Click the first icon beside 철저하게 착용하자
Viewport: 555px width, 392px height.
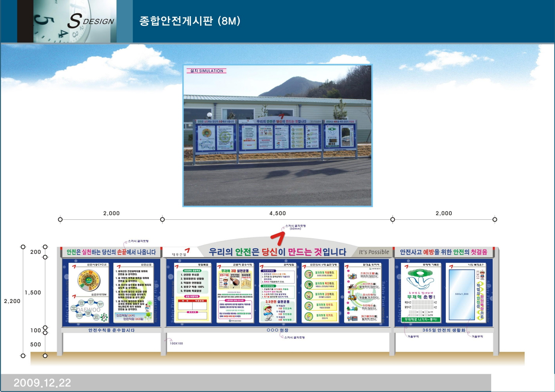[309, 274]
